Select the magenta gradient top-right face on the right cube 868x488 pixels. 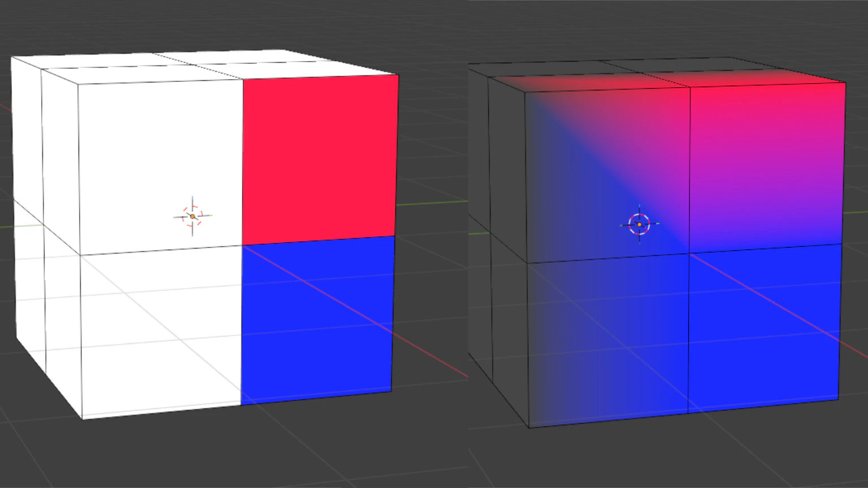coord(767,168)
